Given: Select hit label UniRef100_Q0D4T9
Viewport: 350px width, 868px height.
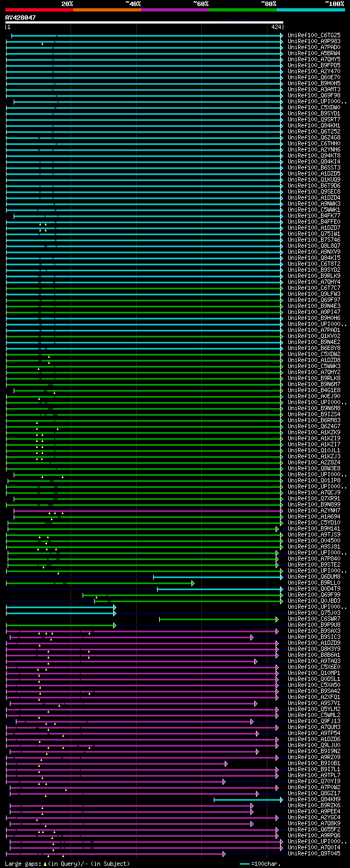Looking at the screenshot, I should pyautogui.click(x=314, y=589).
